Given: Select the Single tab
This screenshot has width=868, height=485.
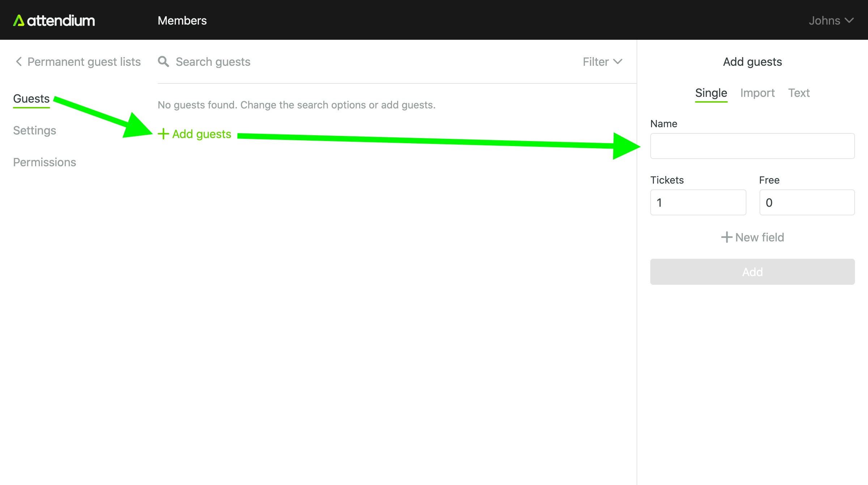Looking at the screenshot, I should coord(711,93).
